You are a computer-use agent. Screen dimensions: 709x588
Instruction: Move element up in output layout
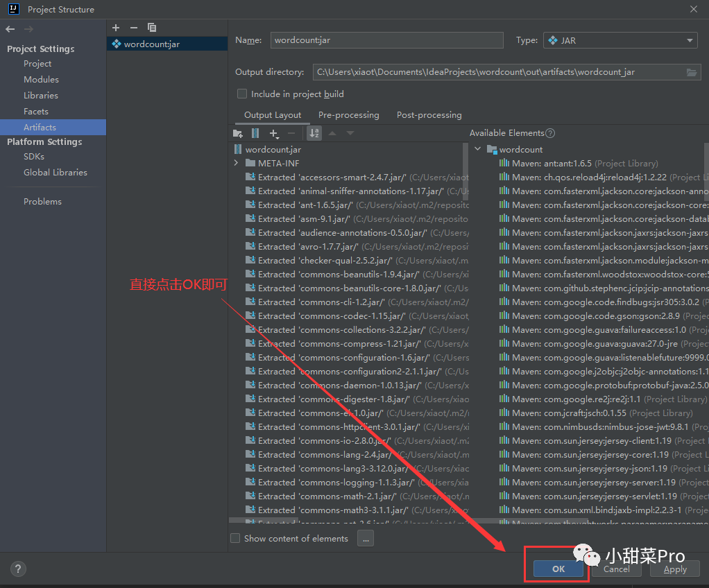[332, 133]
